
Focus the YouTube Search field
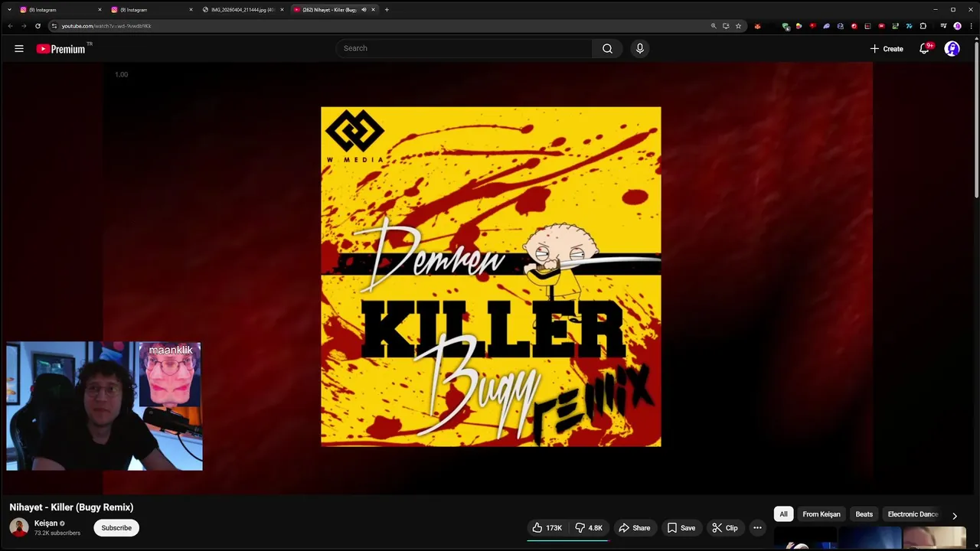coord(464,48)
